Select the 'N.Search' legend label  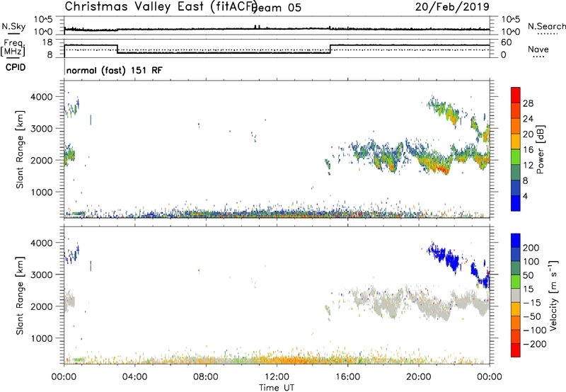[547, 26]
